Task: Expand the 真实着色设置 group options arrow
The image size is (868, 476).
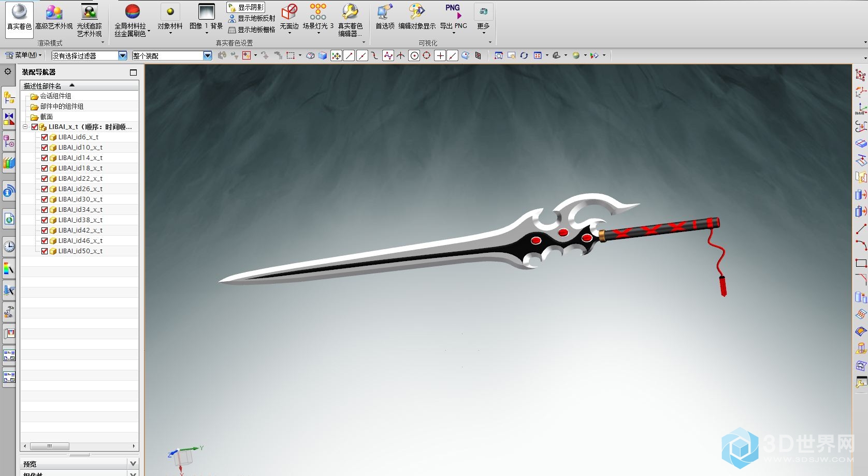Action: point(364,42)
